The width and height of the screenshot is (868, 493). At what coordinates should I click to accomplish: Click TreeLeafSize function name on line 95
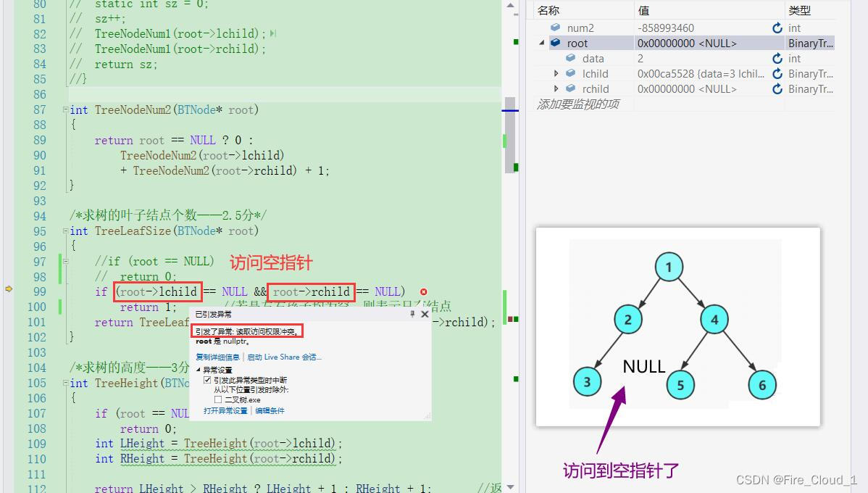133,231
